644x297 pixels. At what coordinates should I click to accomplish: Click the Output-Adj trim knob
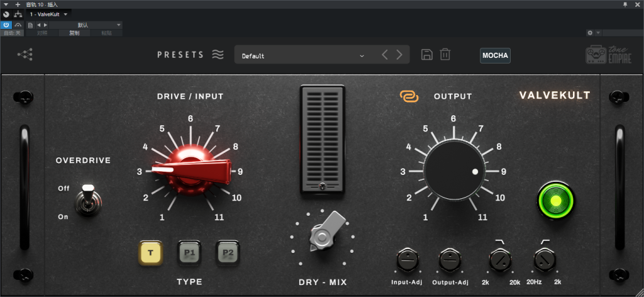click(450, 261)
